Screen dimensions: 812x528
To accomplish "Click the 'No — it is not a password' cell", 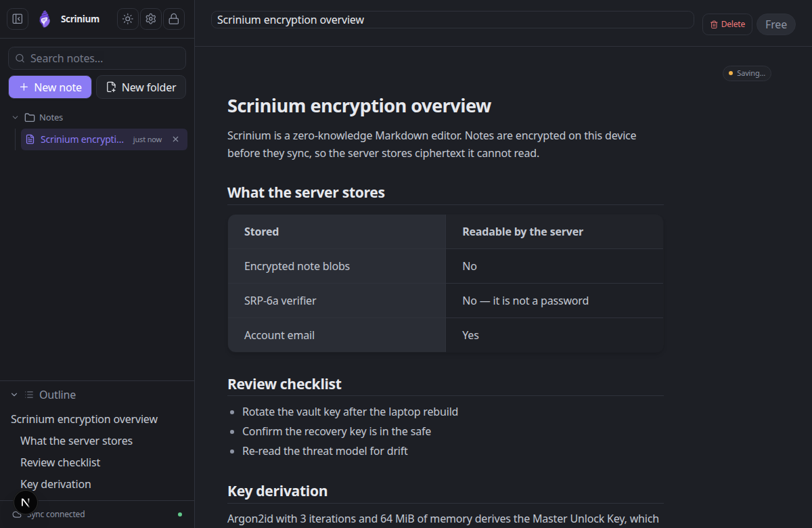I will click(x=554, y=301).
